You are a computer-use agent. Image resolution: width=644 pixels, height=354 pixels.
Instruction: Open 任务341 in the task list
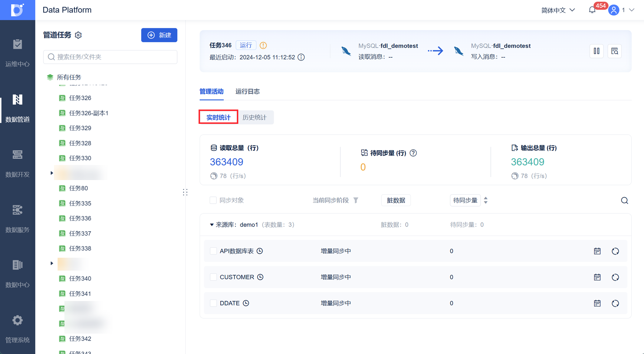click(x=80, y=294)
